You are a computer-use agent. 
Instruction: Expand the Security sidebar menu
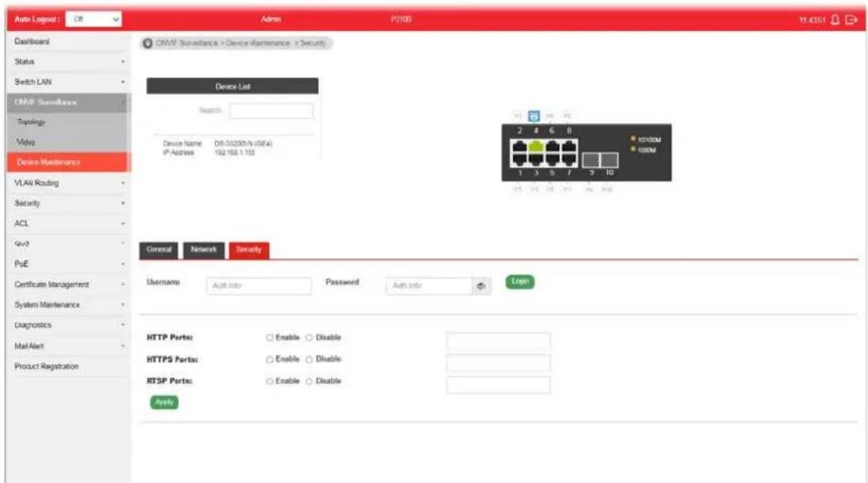(69, 203)
